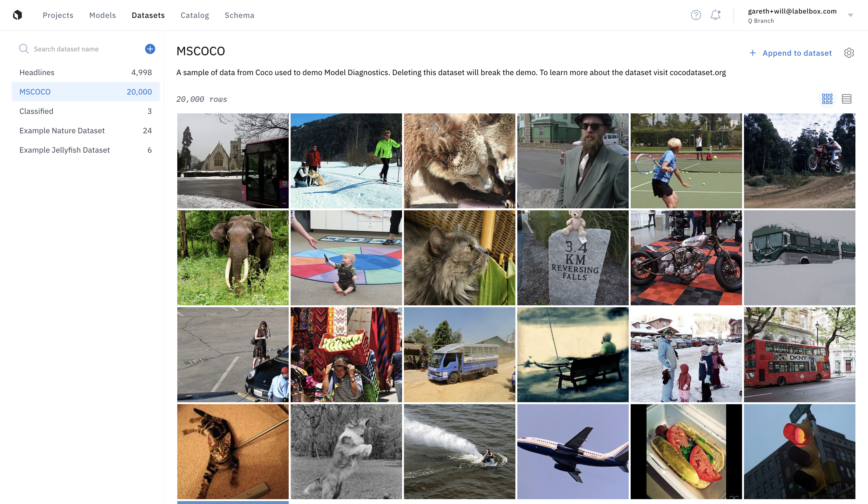Focus the Search dataset name field
Screen dimensions: 868x504
coord(86,49)
